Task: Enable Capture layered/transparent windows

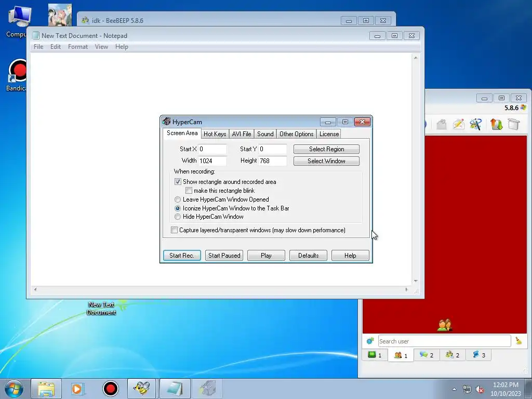Action: click(x=174, y=230)
